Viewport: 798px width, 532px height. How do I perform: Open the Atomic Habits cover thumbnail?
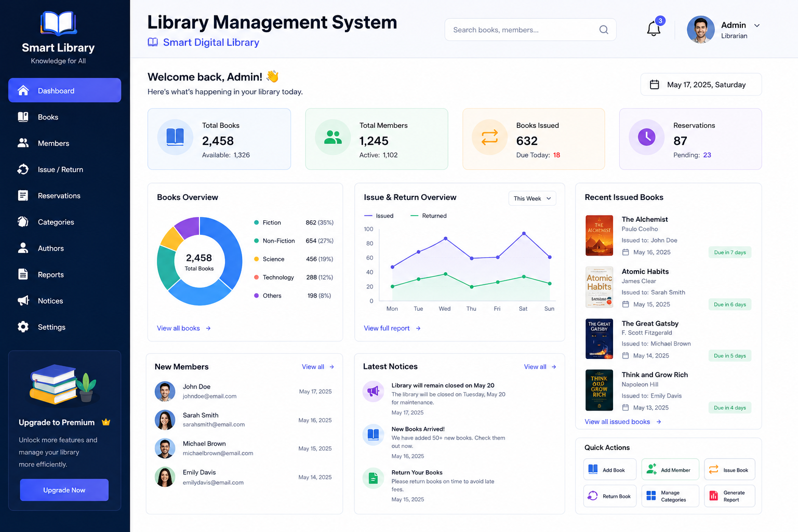pyautogui.click(x=599, y=287)
